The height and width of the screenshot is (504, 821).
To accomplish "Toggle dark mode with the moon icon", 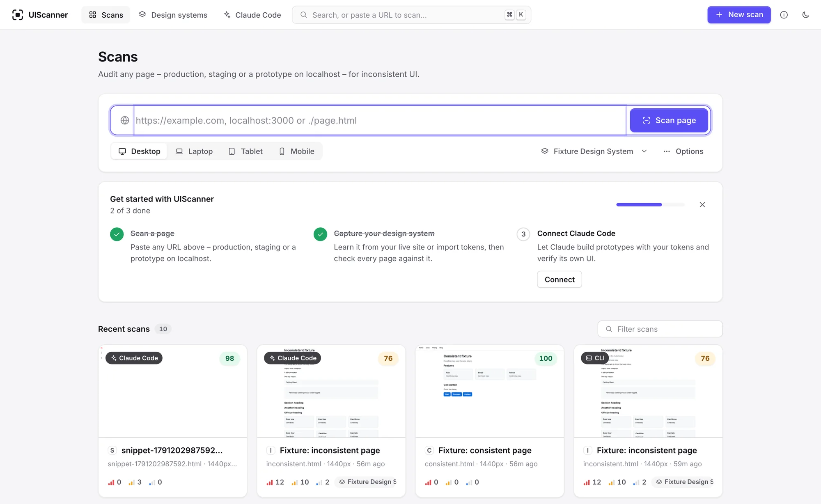I will pos(805,15).
